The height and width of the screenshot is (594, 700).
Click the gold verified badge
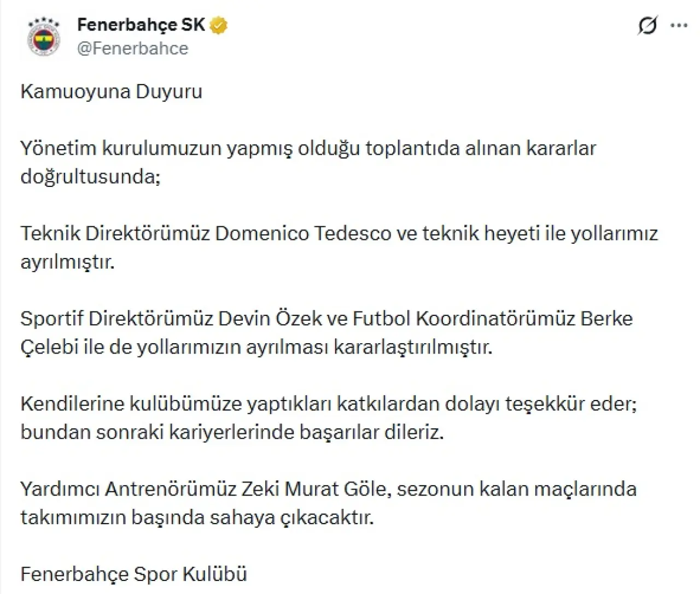point(219,25)
